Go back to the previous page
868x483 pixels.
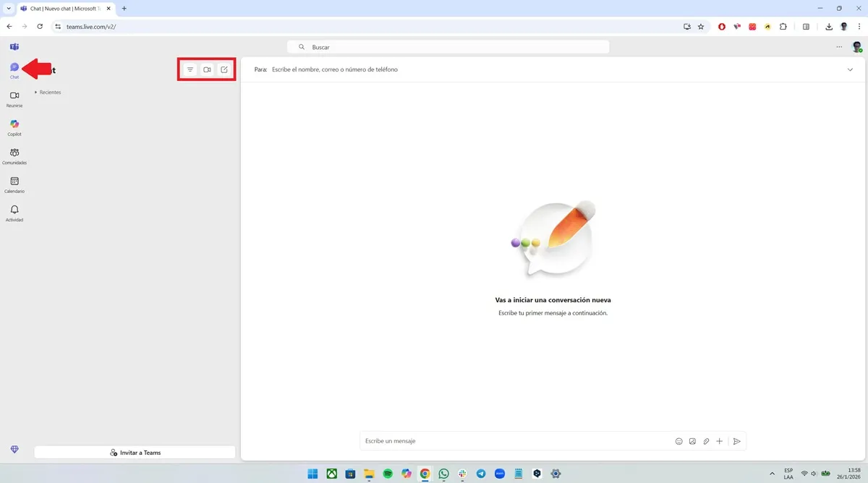click(9, 27)
